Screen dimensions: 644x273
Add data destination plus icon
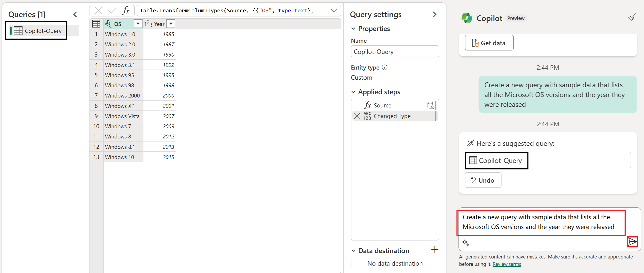435,250
